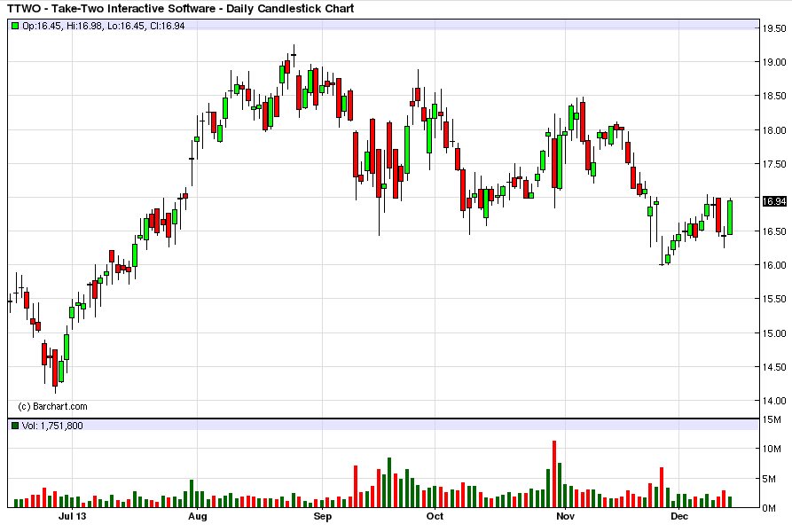Click the 'Oct' date axis label
The width and height of the screenshot is (792, 532).
pyautogui.click(x=435, y=516)
